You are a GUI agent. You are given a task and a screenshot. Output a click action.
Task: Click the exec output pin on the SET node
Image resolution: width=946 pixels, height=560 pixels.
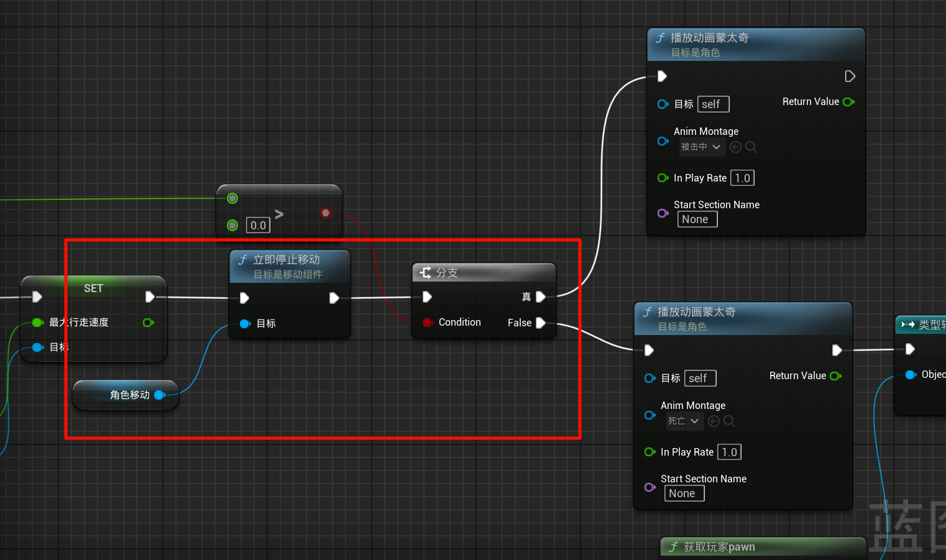click(x=150, y=297)
